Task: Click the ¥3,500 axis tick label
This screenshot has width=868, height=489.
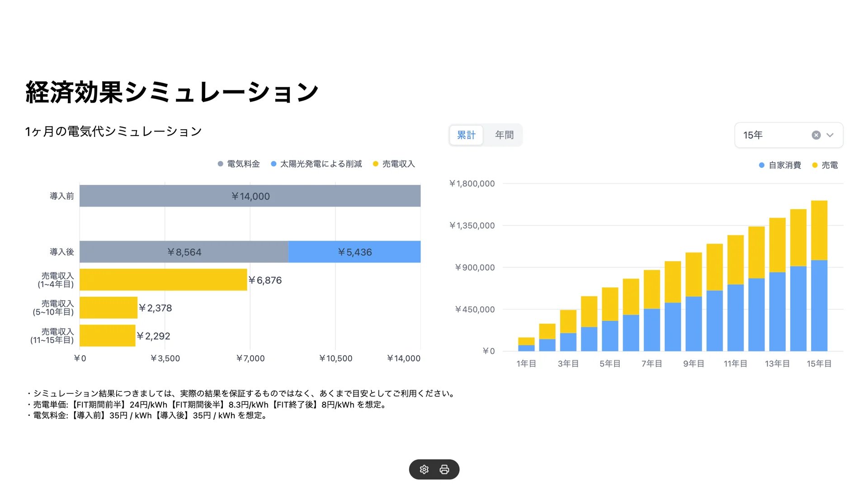Action: pos(165,358)
